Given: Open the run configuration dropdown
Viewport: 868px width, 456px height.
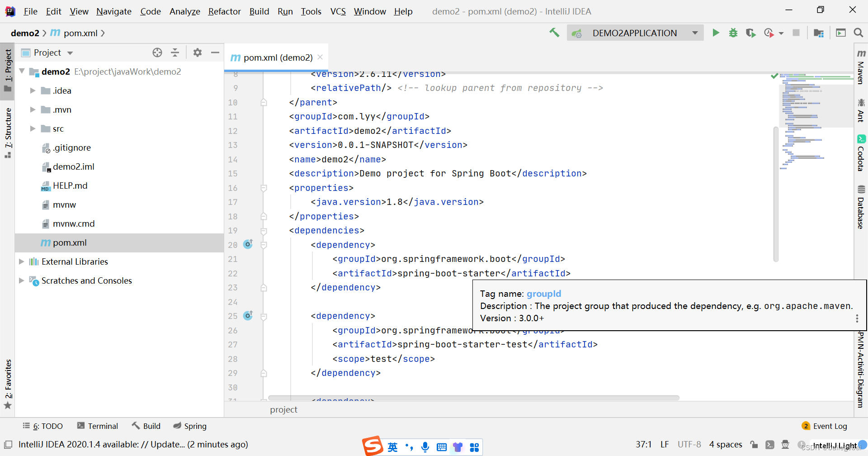Looking at the screenshot, I should tap(635, 33).
